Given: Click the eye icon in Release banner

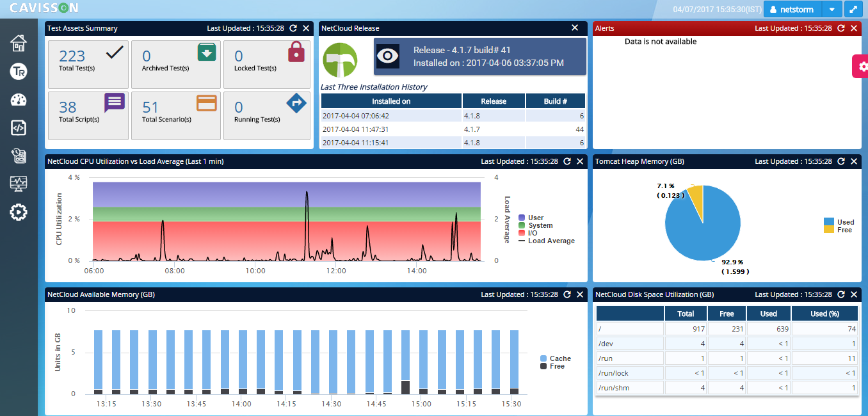Looking at the screenshot, I should pyautogui.click(x=388, y=56).
